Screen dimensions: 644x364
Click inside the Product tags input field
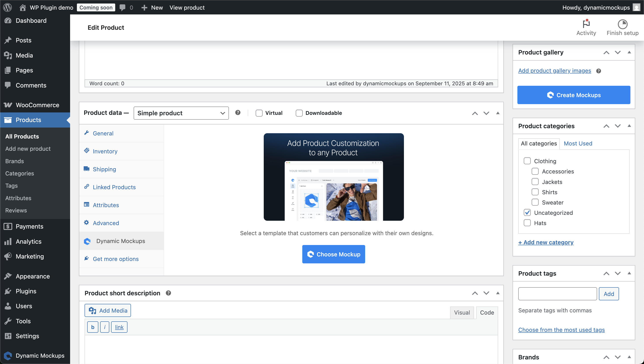557,294
